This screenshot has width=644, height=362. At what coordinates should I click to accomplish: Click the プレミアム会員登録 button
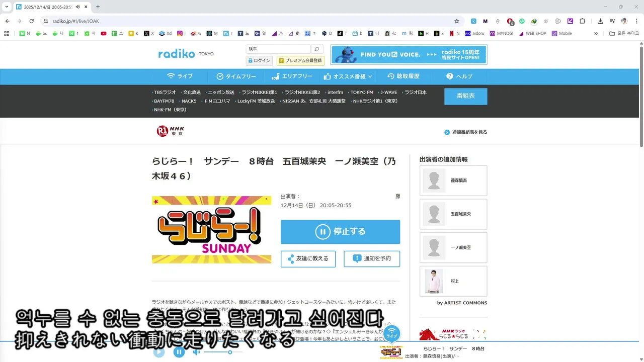300,60
